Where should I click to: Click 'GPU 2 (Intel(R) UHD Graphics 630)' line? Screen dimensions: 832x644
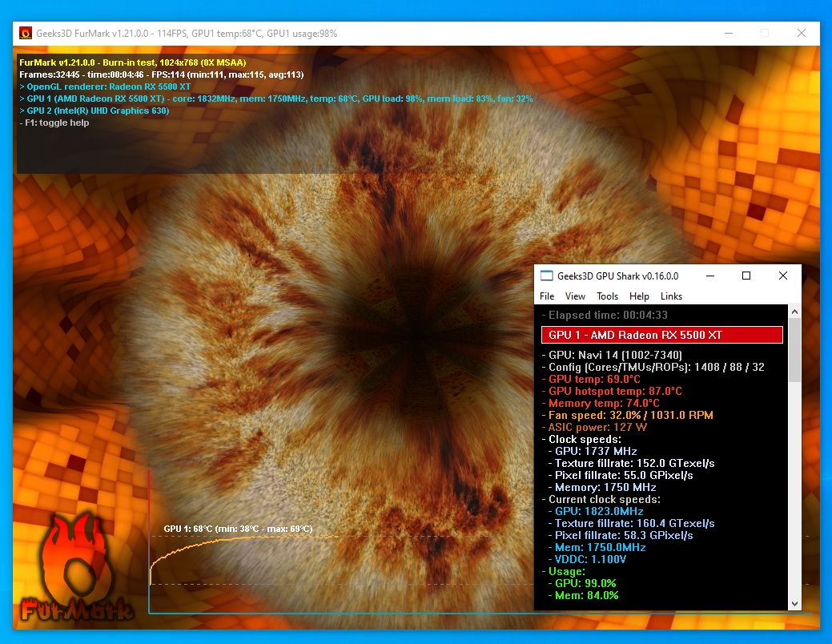coord(94,111)
